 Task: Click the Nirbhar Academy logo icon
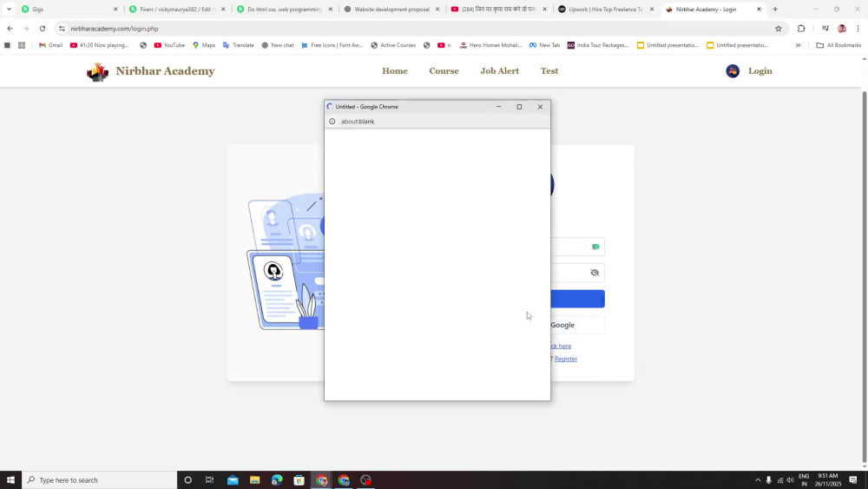click(x=98, y=71)
